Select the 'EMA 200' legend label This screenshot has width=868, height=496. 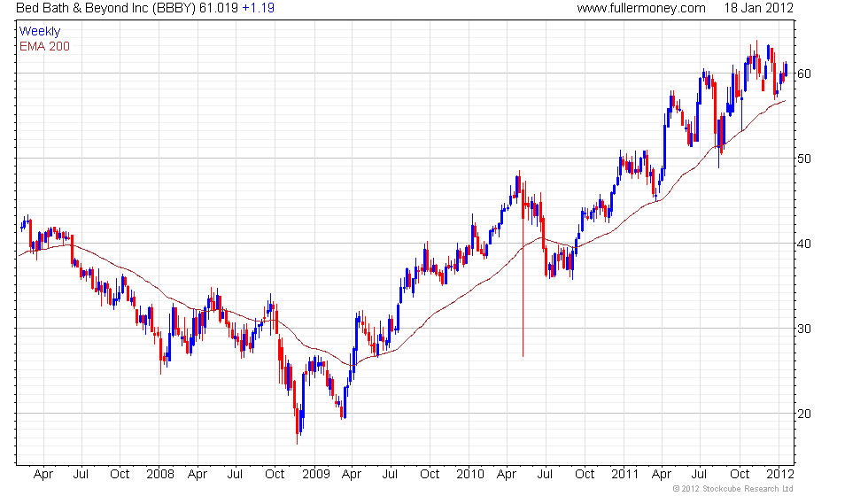[x=44, y=46]
